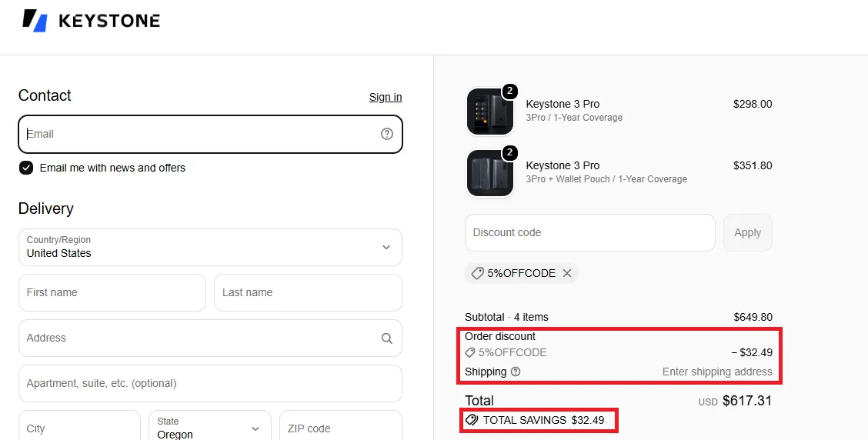The image size is (868, 440).
Task: Click the address search magnifier icon
Action: tap(387, 338)
